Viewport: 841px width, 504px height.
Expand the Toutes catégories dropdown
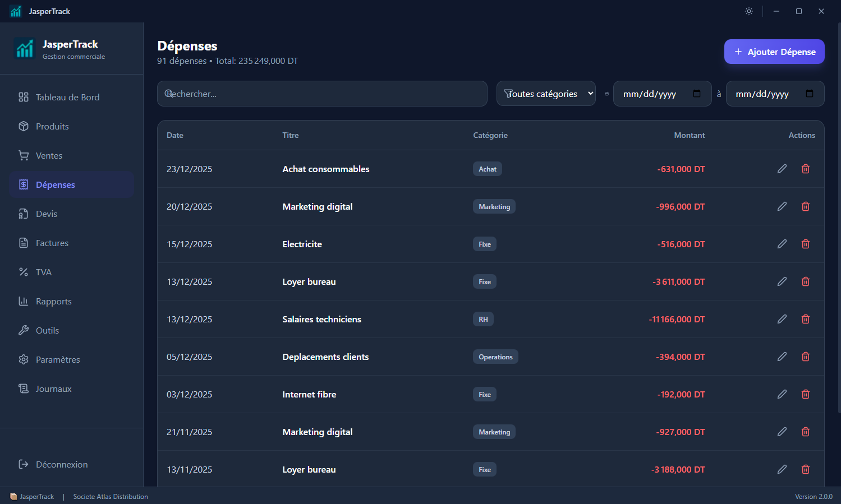546,94
